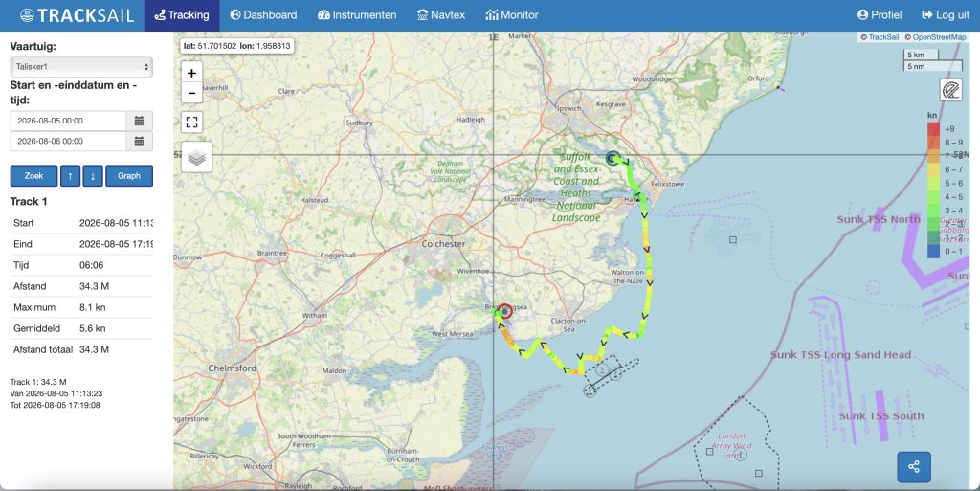The image size is (980, 491).
Task: Open end date calendar picker icon
Action: click(140, 142)
